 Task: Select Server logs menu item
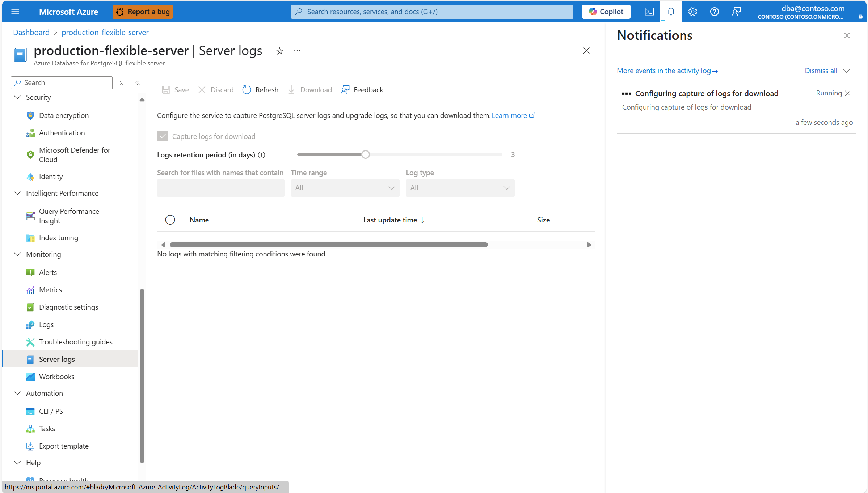tap(71, 359)
